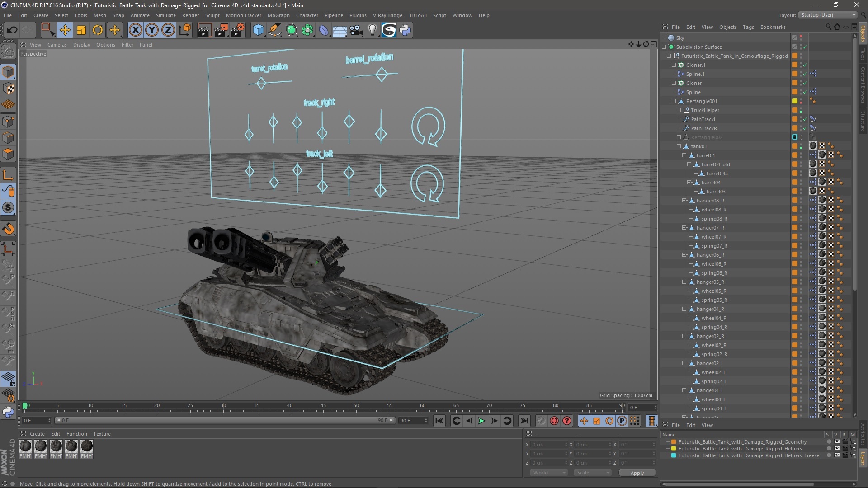The height and width of the screenshot is (488, 868).
Task: Open the Material Manager Texture menu
Action: 102,434
